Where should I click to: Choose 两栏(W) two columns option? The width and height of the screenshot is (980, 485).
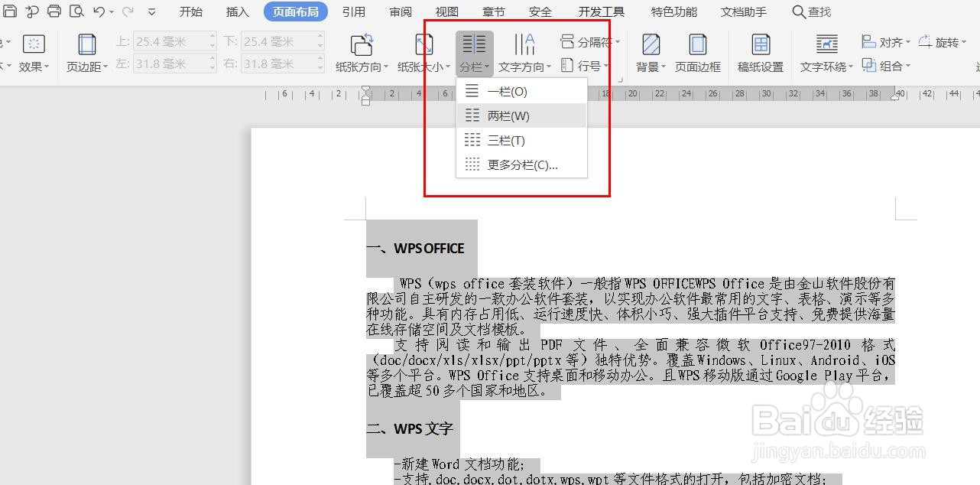[521, 116]
